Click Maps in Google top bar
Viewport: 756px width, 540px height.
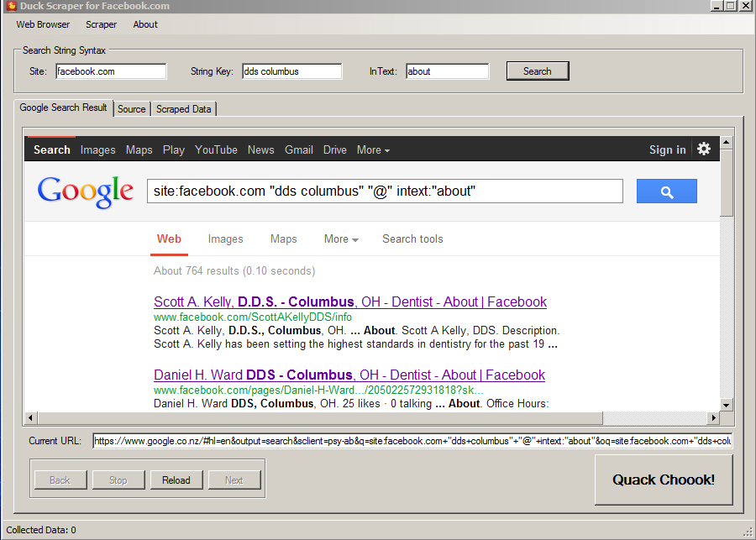139,150
